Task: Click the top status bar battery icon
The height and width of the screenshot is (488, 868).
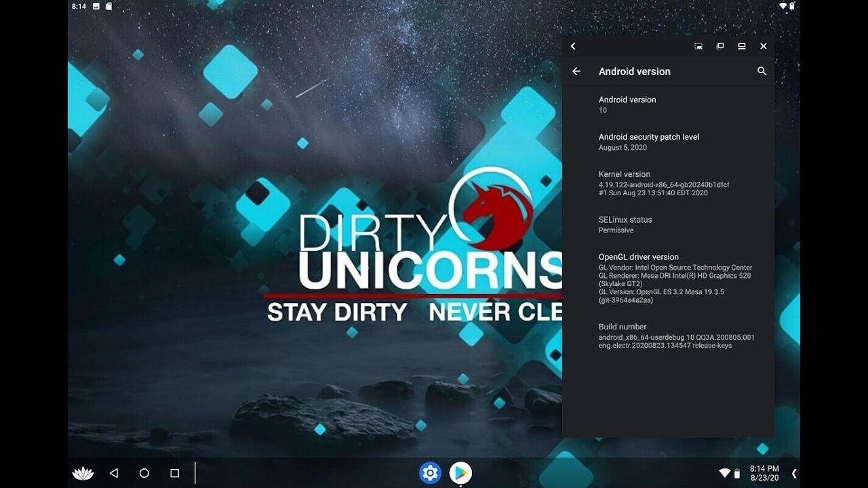Action: [x=792, y=6]
